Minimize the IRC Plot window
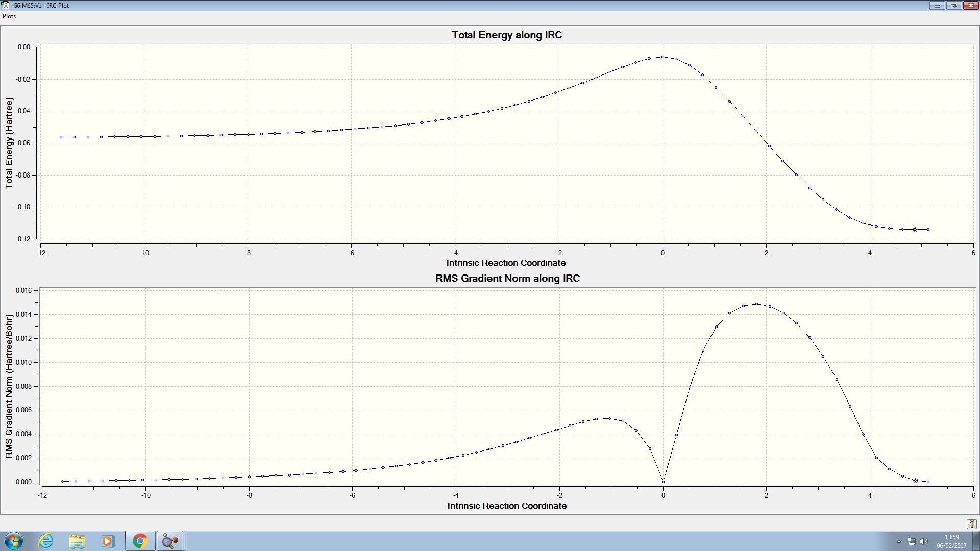Viewport: 980px width, 551px height. [937, 6]
